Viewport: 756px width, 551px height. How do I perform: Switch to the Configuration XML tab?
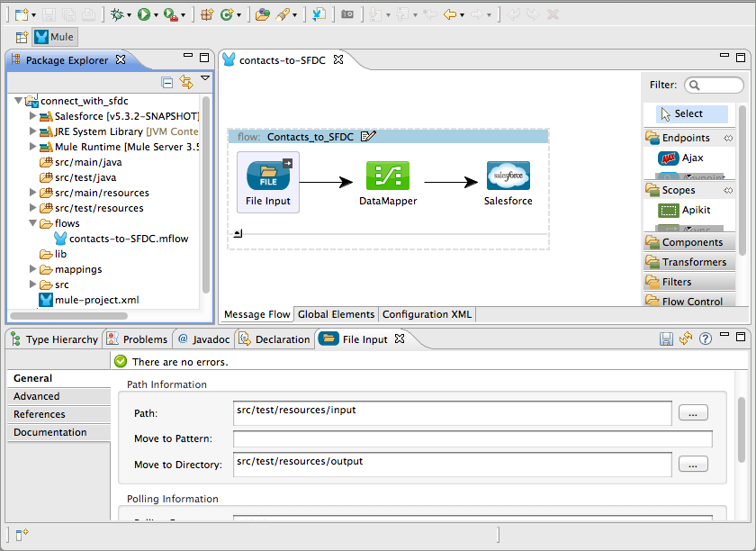click(x=426, y=314)
